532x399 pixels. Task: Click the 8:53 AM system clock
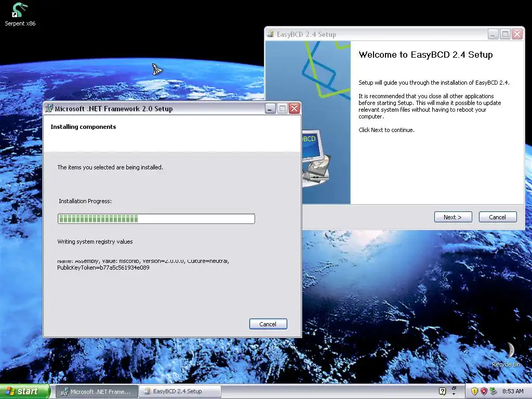point(513,391)
